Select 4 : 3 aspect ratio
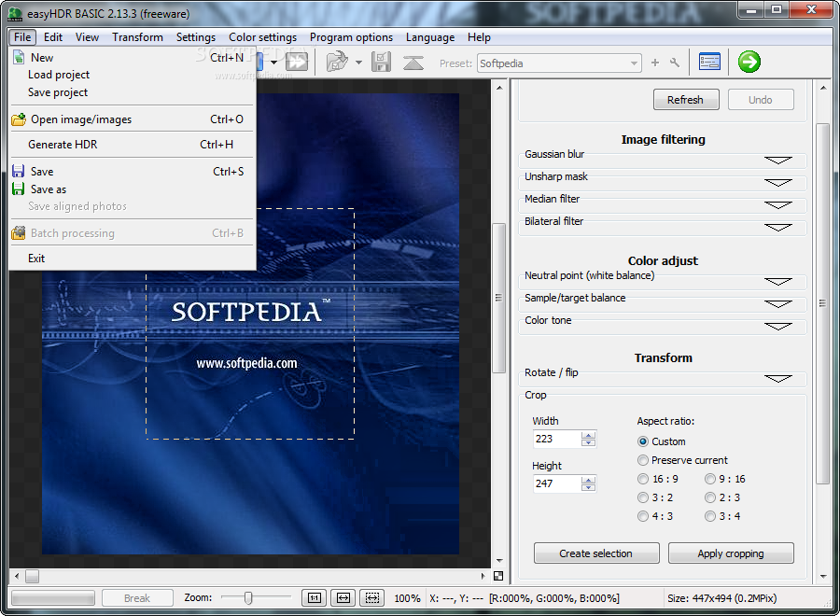 pyautogui.click(x=643, y=516)
